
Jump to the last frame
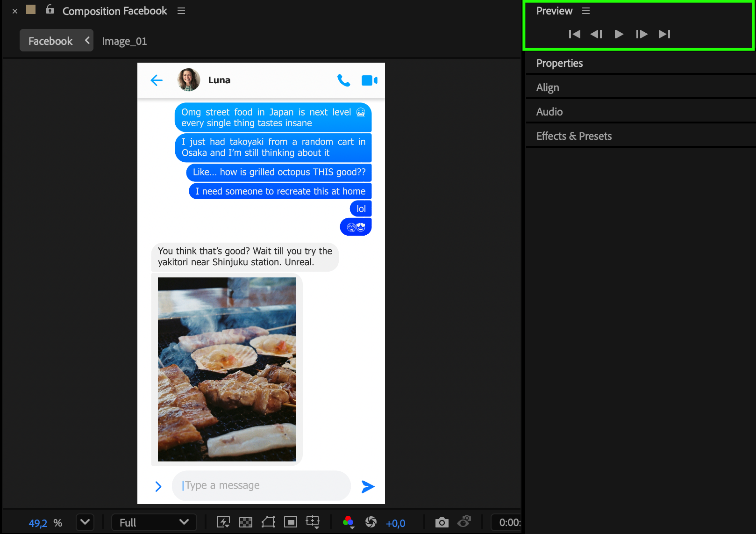tap(664, 34)
